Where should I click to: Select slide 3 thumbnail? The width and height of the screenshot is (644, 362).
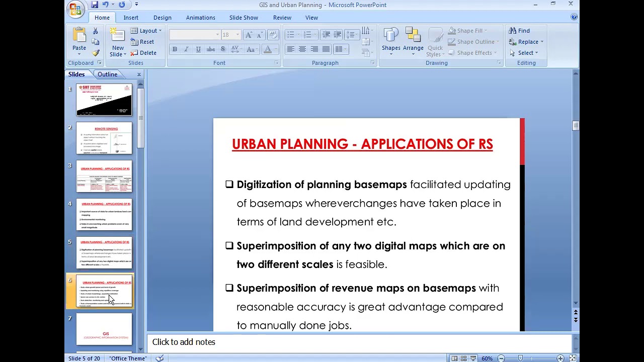click(x=104, y=176)
